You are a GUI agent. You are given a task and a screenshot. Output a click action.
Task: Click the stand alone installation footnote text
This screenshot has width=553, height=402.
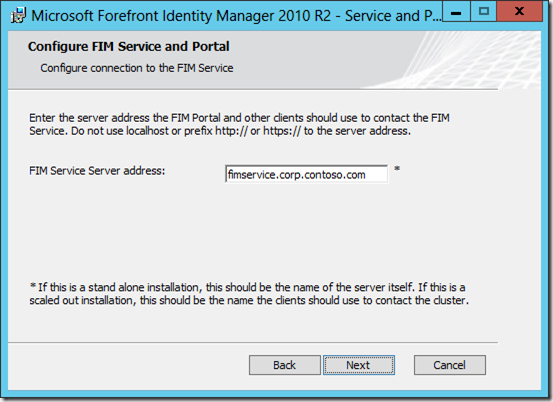click(249, 294)
